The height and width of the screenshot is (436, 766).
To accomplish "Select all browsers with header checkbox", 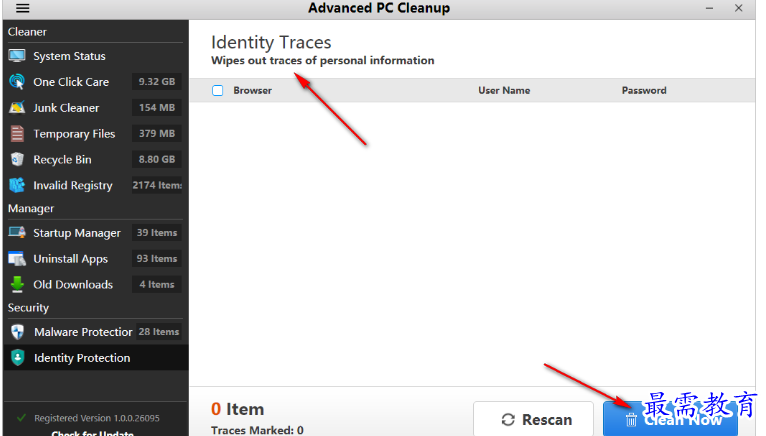I will [217, 90].
